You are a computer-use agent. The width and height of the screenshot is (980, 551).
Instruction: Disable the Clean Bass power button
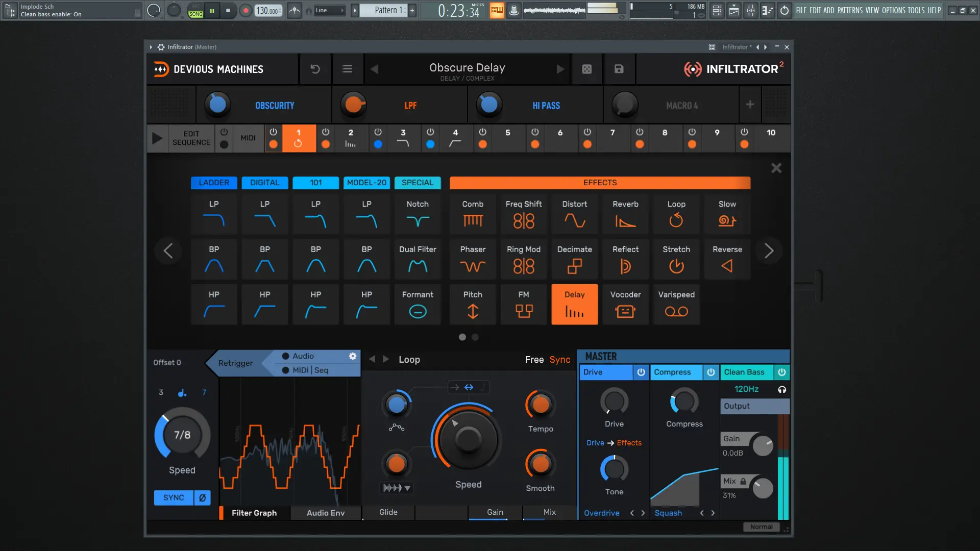pyautogui.click(x=781, y=372)
